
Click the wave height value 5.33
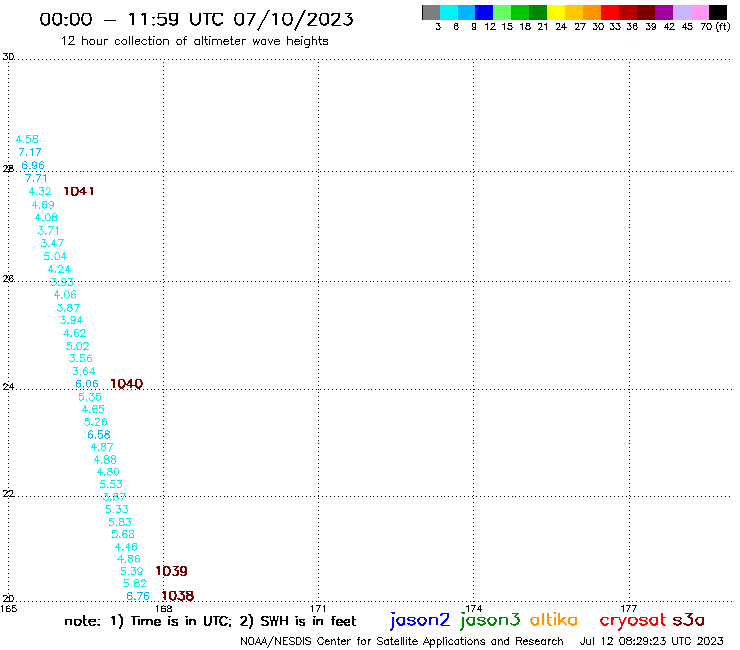[117, 509]
